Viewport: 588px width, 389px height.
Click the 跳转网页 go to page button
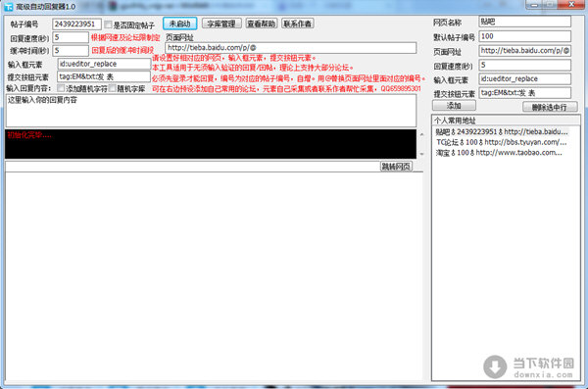(396, 167)
